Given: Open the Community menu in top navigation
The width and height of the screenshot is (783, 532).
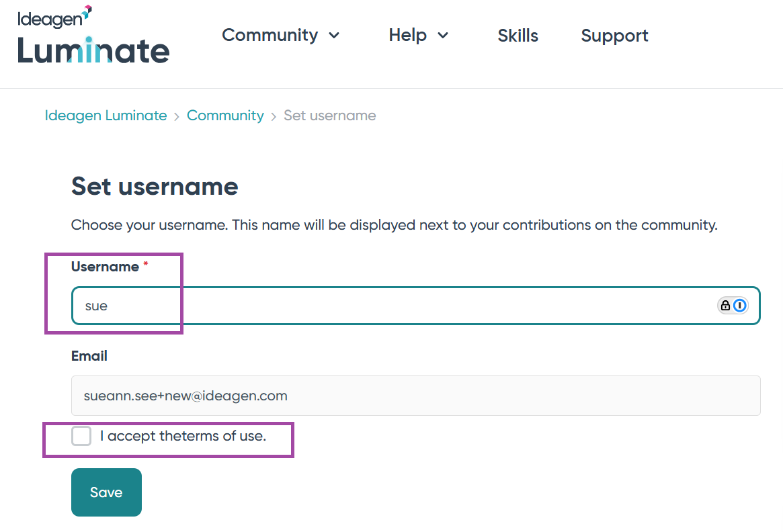Looking at the screenshot, I should point(270,36).
